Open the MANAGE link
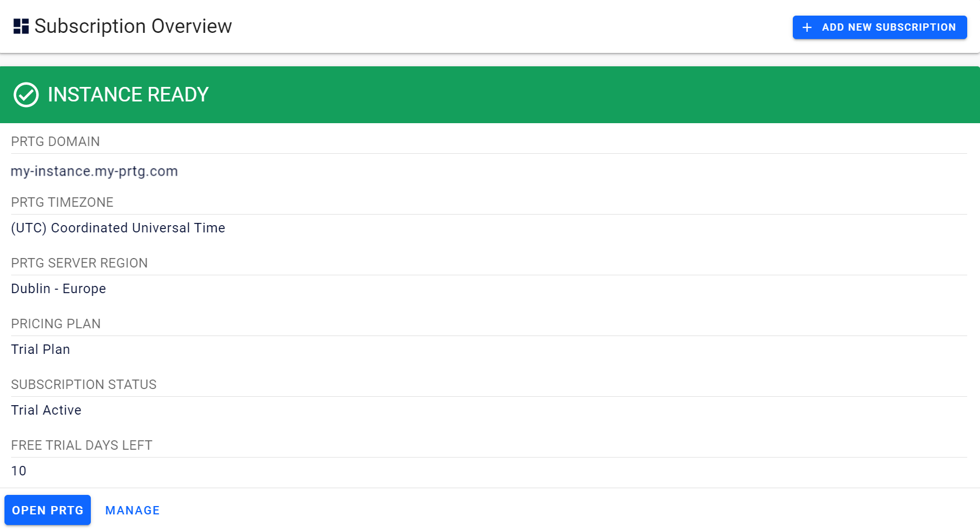This screenshot has height=530, width=980. [133, 510]
